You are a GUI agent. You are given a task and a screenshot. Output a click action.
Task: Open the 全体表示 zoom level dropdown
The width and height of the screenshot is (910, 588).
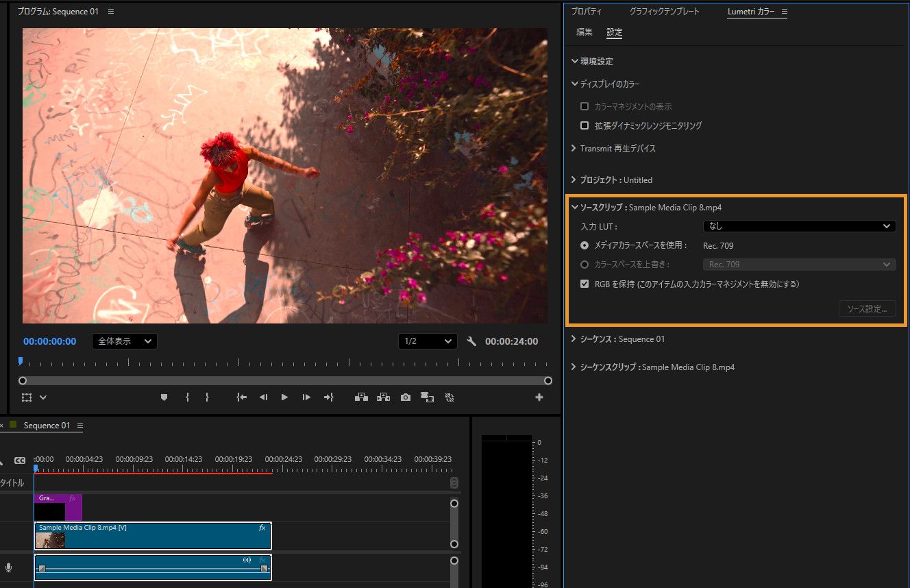(124, 341)
